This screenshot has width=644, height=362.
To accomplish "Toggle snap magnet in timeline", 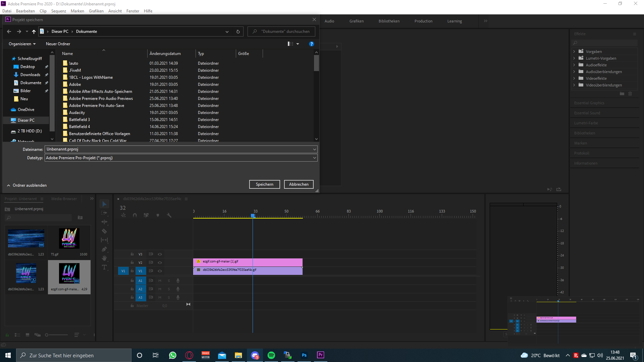I will (135, 215).
